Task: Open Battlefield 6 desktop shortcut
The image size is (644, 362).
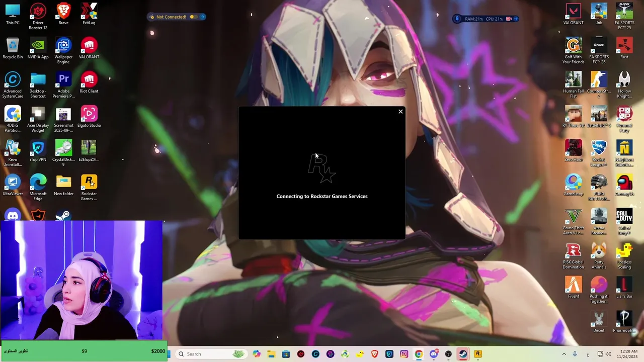Action: tap(599, 117)
